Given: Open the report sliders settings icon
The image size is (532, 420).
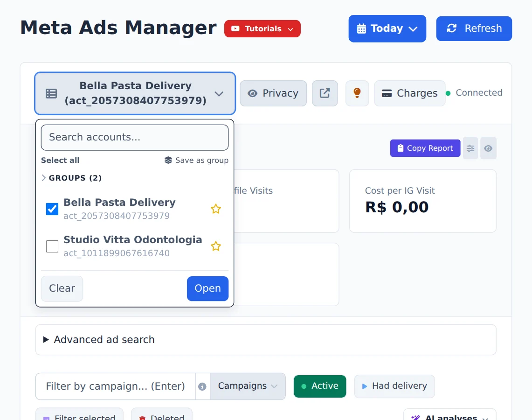Looking at the screenshot, I should click(x=470, y=148).
